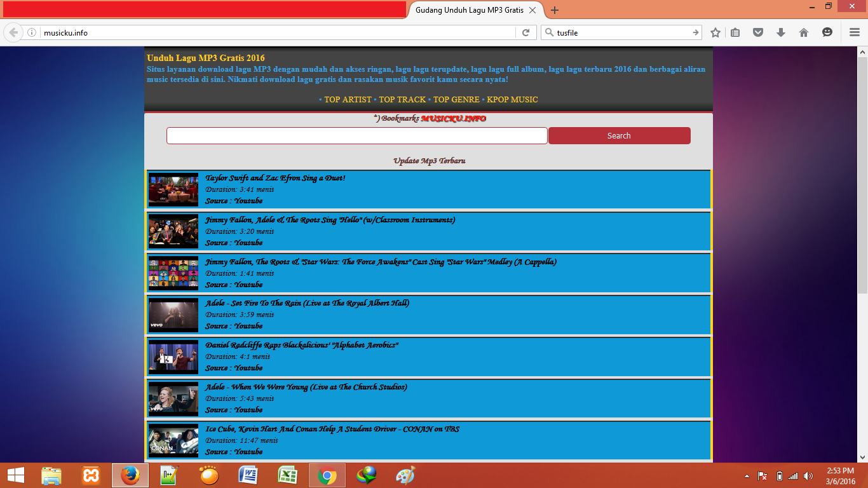Show your bookmarks list icon
The height and width of the screenshot is (488, 868).
pyautogui.click(x=735, y=32)
